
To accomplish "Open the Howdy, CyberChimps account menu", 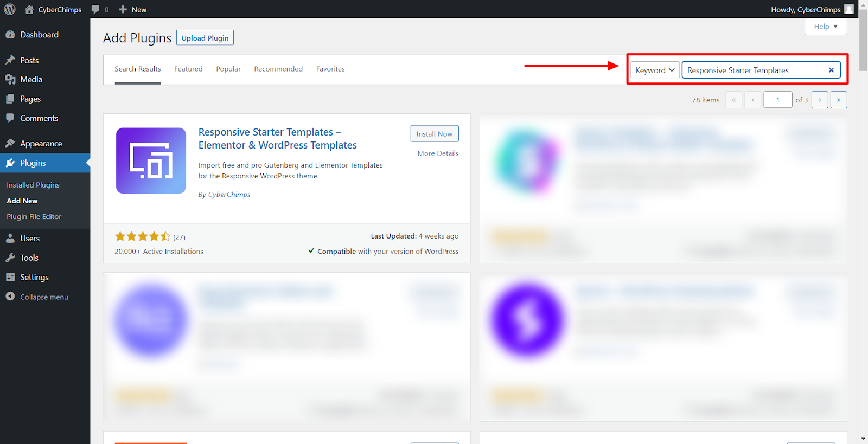I will pos(812,9).
